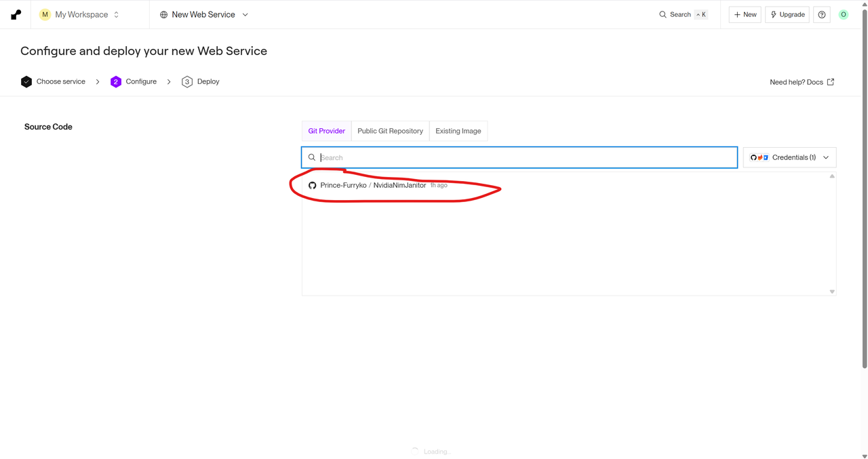The height and width of the screenshot is (459, 868).
Task: Click the globe icon beside New Web Service
Action: [163, 14]
